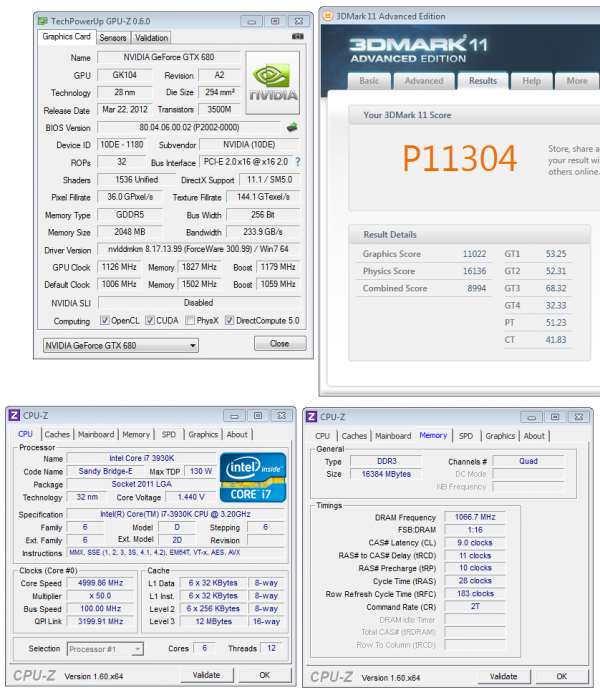Screen dimensions: 600x695
Task: Click Validate in the left CPU-Z window
Action: point(206,675)
